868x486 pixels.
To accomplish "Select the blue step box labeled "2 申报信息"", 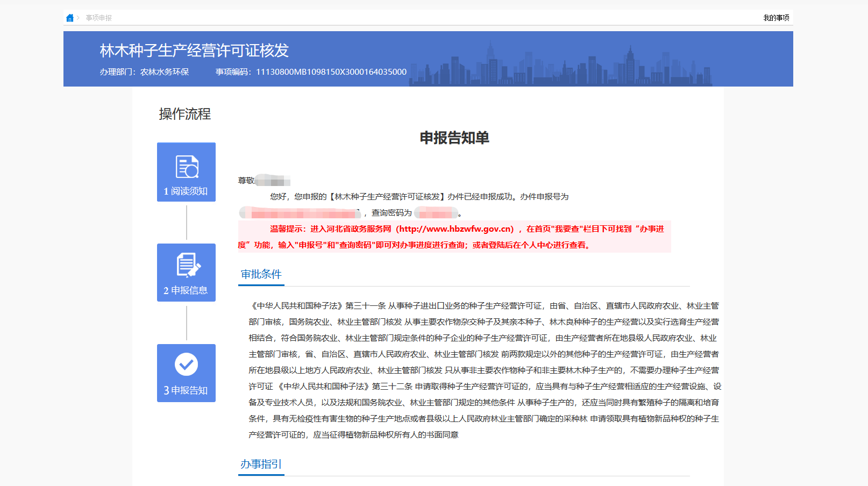I will click(186, 273).
